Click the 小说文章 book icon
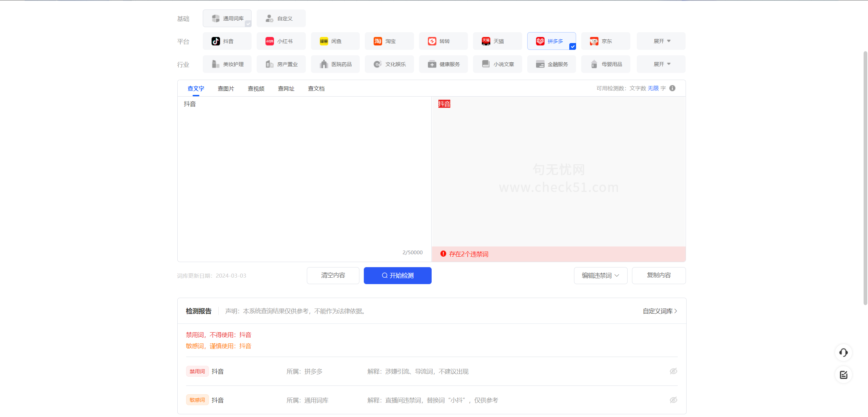 point(486,64)
